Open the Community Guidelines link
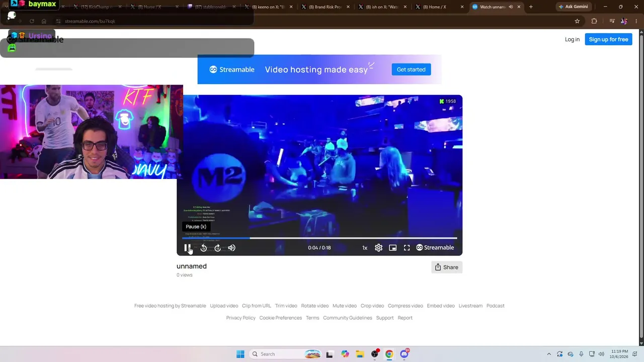The image size is (644, 362). [x=347, y=318]
